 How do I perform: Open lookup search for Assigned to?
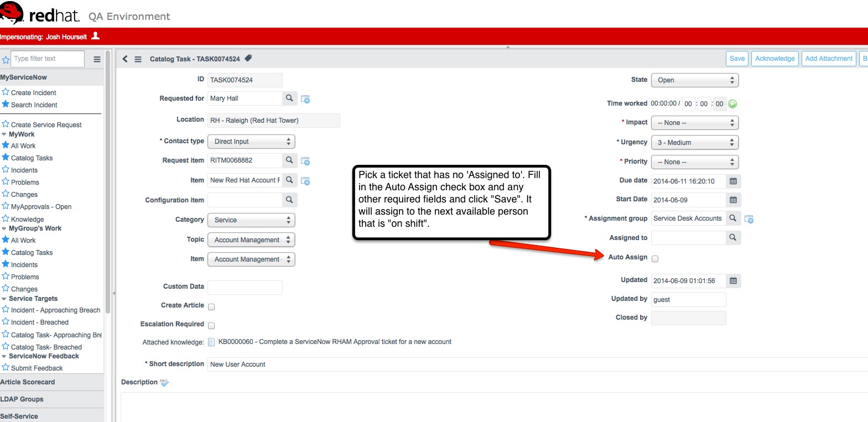[733, 237]
